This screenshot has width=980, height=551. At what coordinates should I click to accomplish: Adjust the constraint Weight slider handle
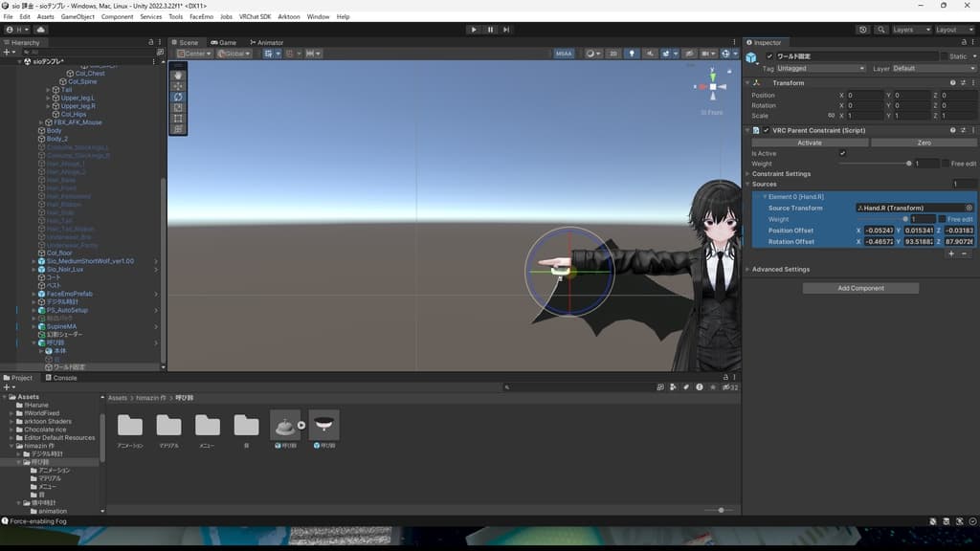[x=908, y=164]
